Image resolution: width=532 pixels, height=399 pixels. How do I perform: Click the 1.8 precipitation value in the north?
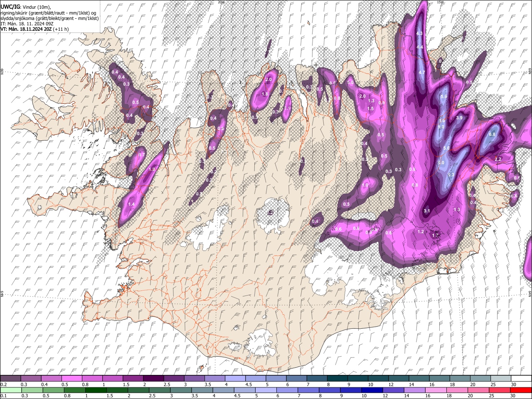coord(265,94)
